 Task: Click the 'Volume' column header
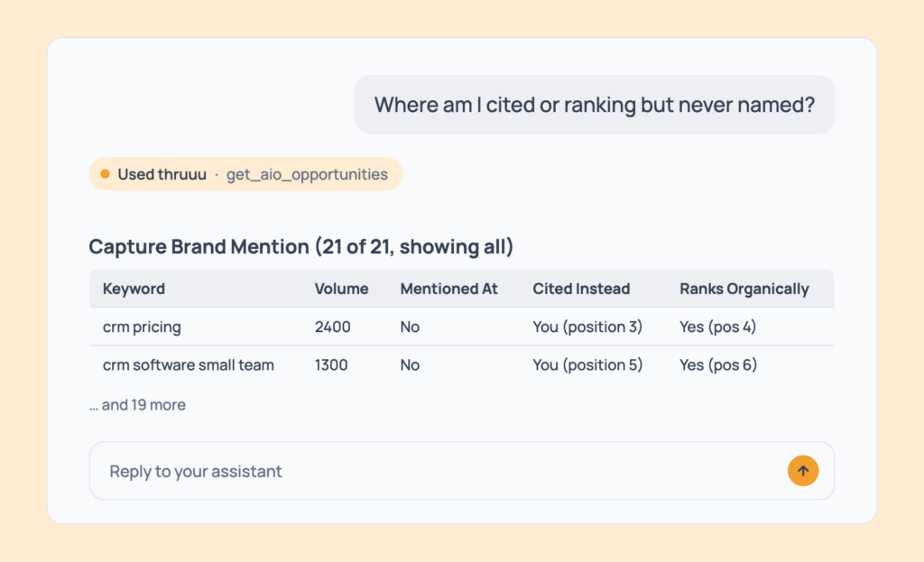coord(341,289)
